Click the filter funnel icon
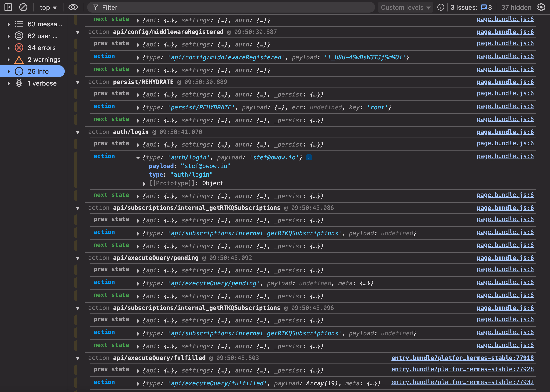The image size is (550, 392). point(96,7)
